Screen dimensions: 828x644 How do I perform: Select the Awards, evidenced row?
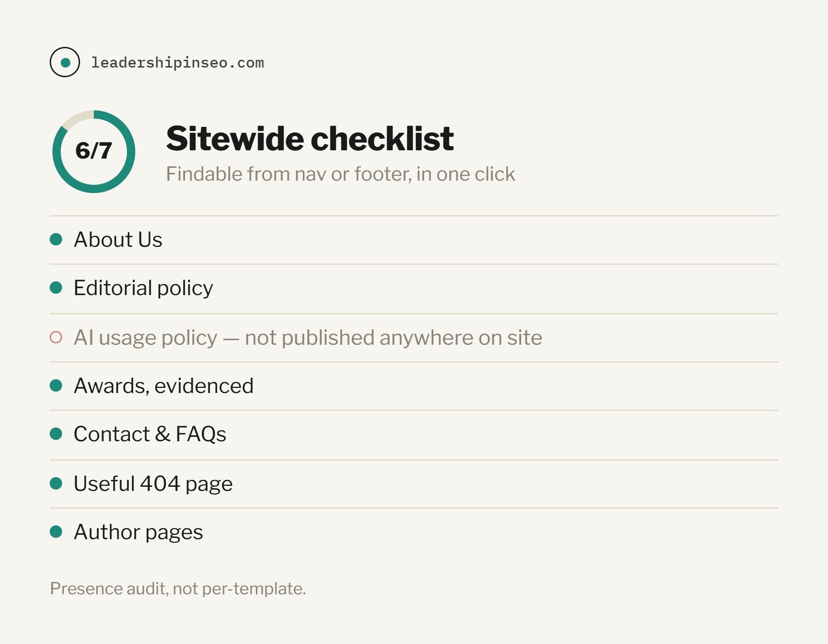(414, 386)
